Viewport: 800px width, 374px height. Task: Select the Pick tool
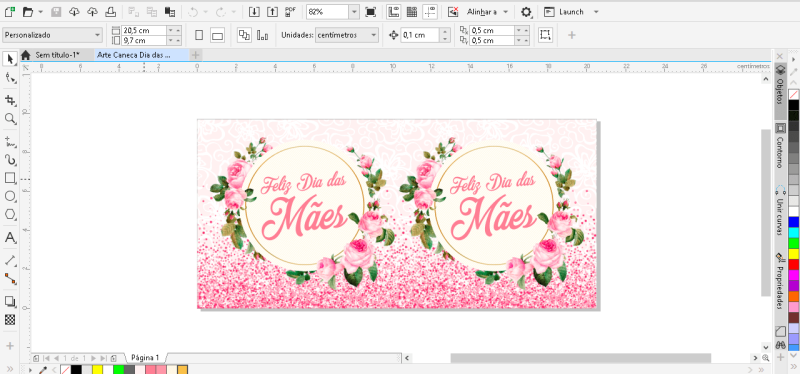coord(10,59)
